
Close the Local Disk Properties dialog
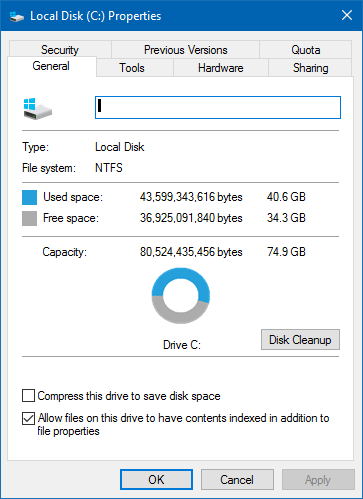(347, 15)
